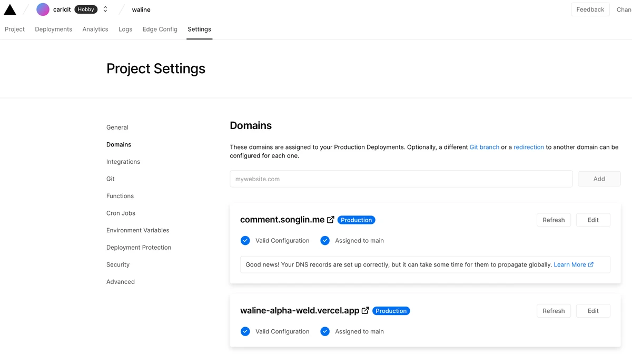Click Production badge for waline-alpha-weld.vercel.app
This screenshot has height=364, width=632.
pyautogui.click(x=391, y=311)
